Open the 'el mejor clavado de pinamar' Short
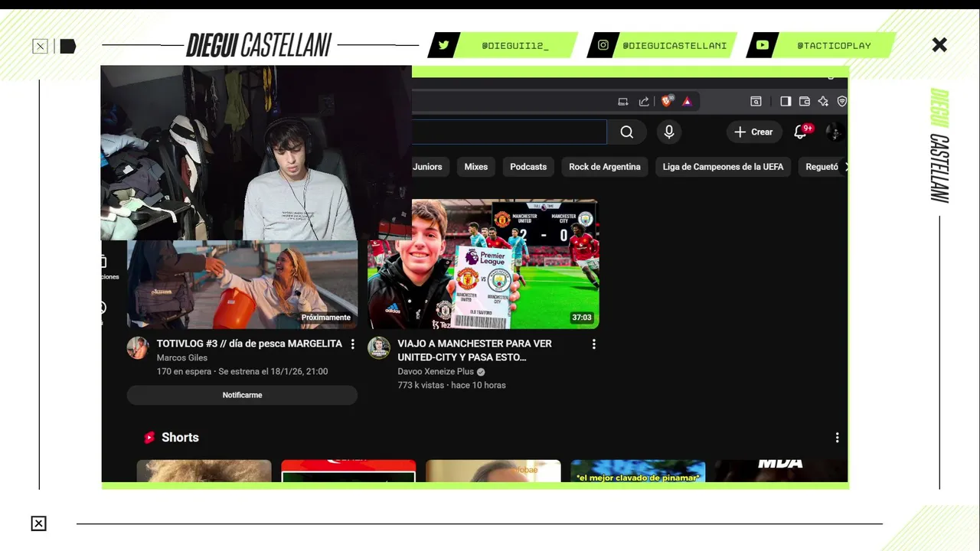 click(x=638, y=471)
